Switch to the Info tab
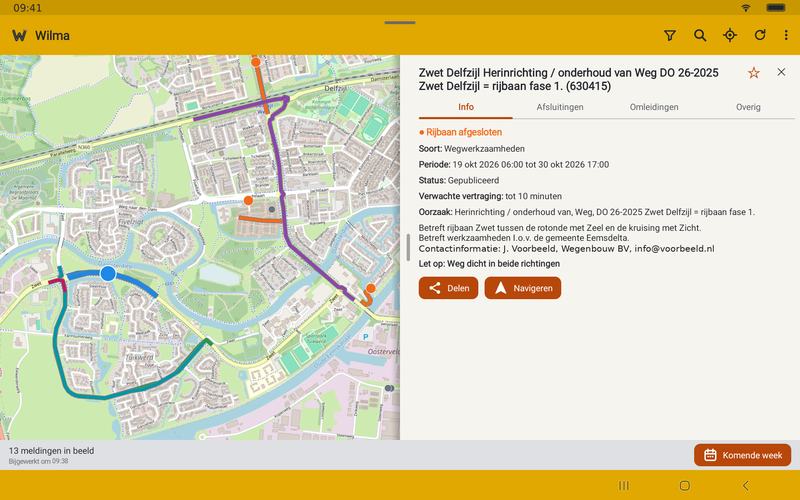Viewport: 800px width, 500px height. pyautogui.click(x=466, y=107)
